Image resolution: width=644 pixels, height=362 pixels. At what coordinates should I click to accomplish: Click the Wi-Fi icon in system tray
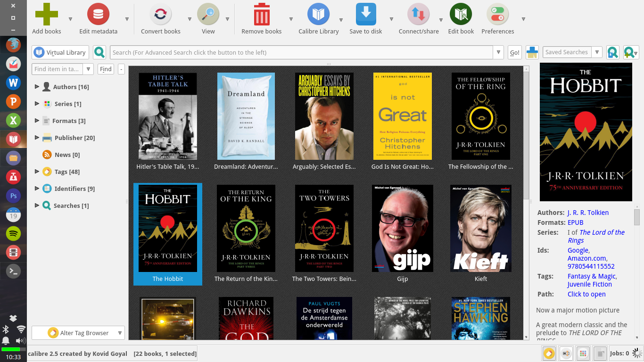click(20, 329)
